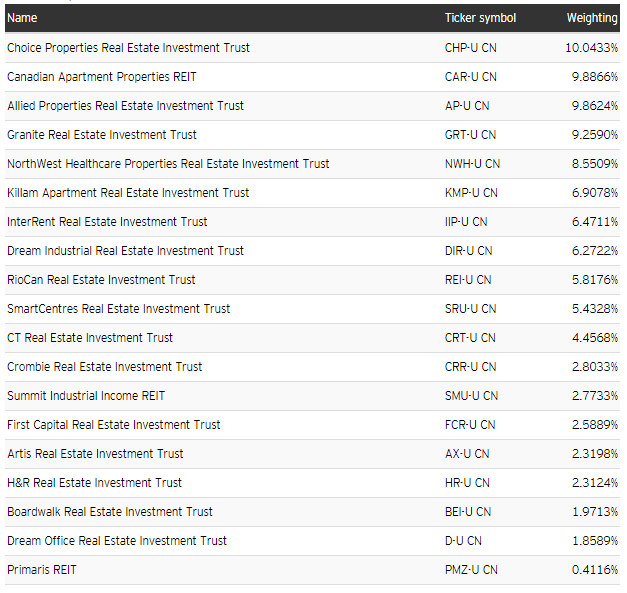Click ticker CHP-U CN
627x593 pixels.
[x=471, y=48]
